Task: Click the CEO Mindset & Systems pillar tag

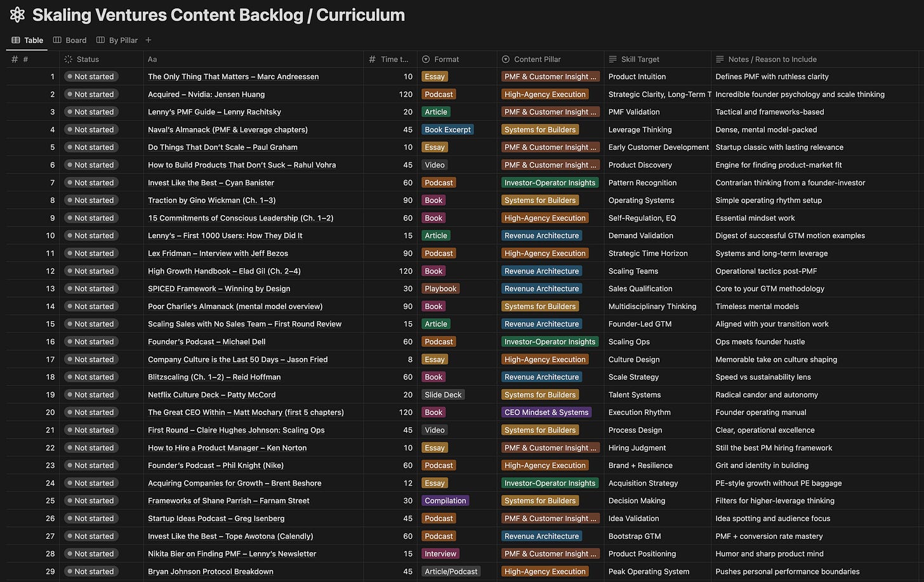Action: click(x=546, y=413)
